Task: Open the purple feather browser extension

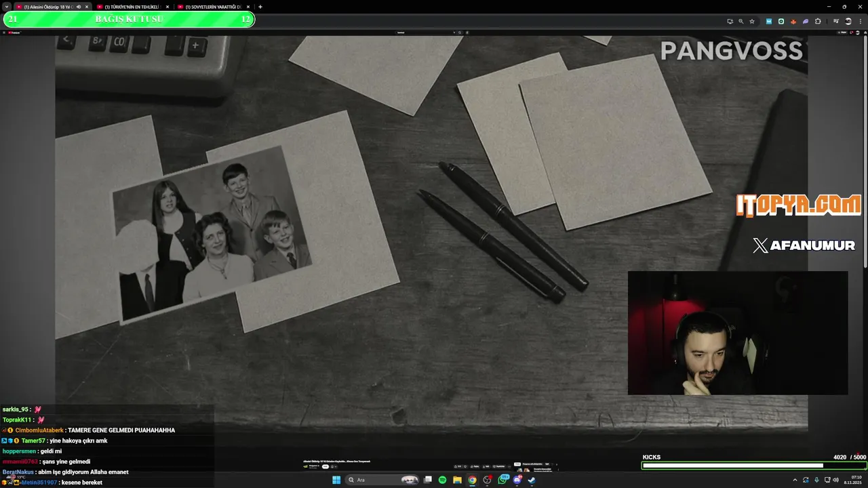Action: (806, 21)
